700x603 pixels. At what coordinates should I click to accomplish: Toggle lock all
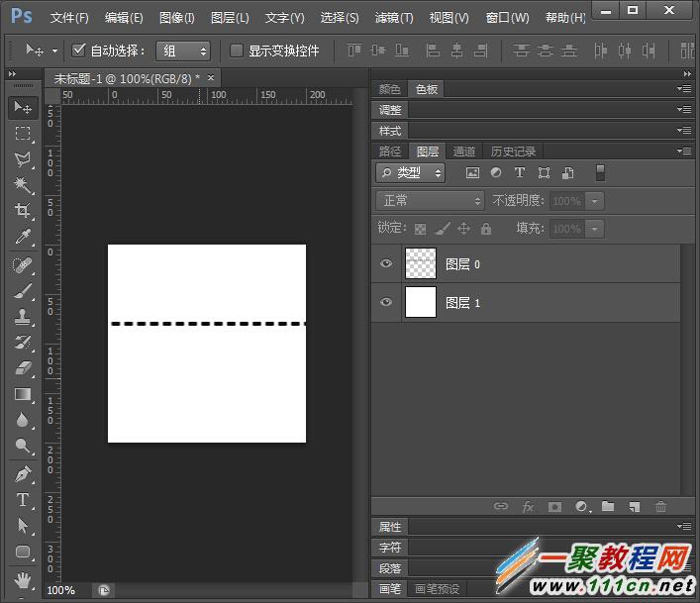pyautogui.click(x=486, y=229)
